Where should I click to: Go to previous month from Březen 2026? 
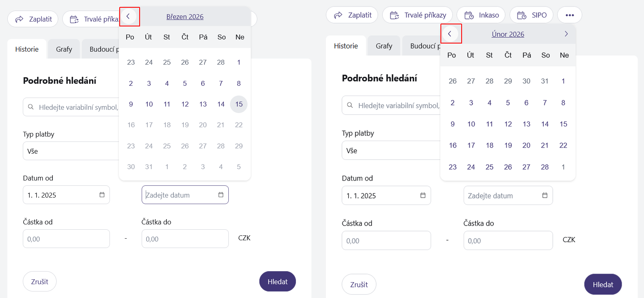coord(128,16)
